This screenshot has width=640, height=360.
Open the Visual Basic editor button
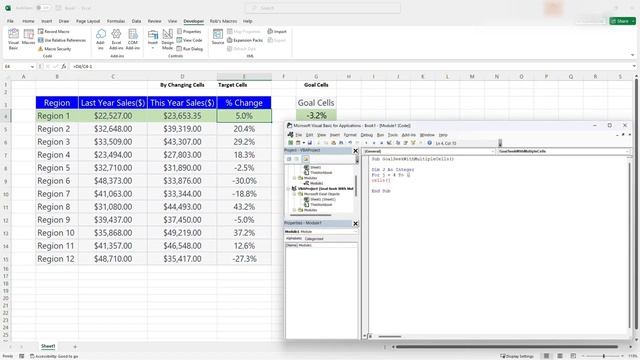pyautogui.click(x=13, y=39)
